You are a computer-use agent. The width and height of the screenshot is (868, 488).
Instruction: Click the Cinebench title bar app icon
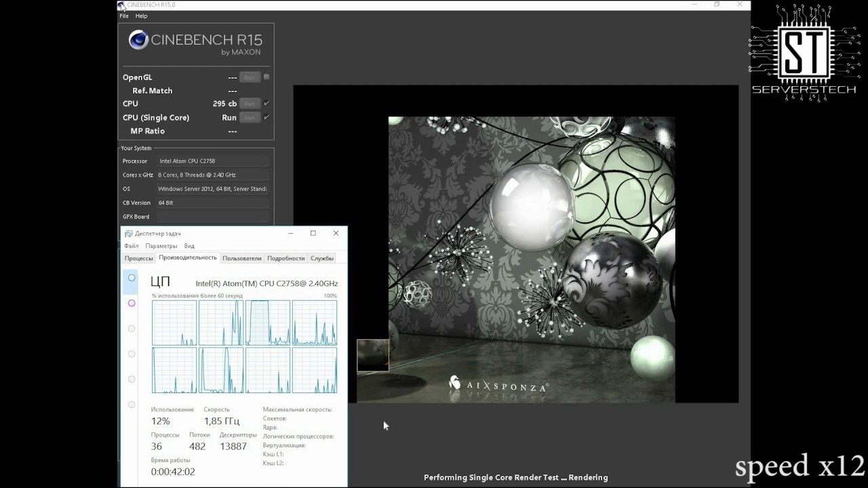click(122, 5)
